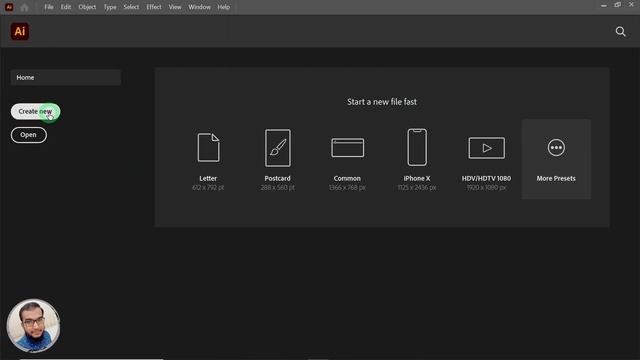Click the presenter webcam thumbnail
Screen dimensions: 640x360
[33, 326]
